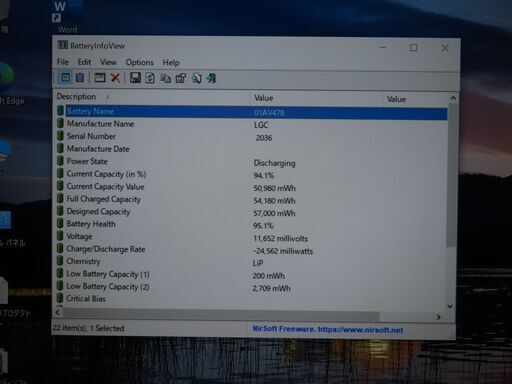Click the window-shaped toolbar icon before red X
512x384 pixels.
coord(100,78)
